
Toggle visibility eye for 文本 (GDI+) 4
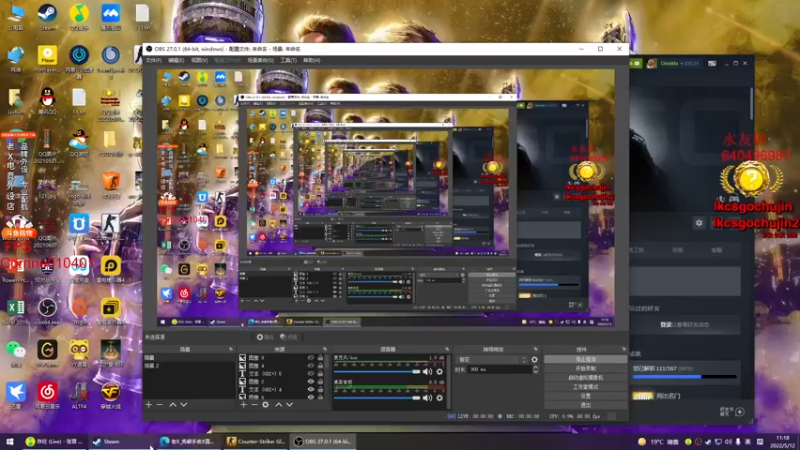[x=311, y=389]
